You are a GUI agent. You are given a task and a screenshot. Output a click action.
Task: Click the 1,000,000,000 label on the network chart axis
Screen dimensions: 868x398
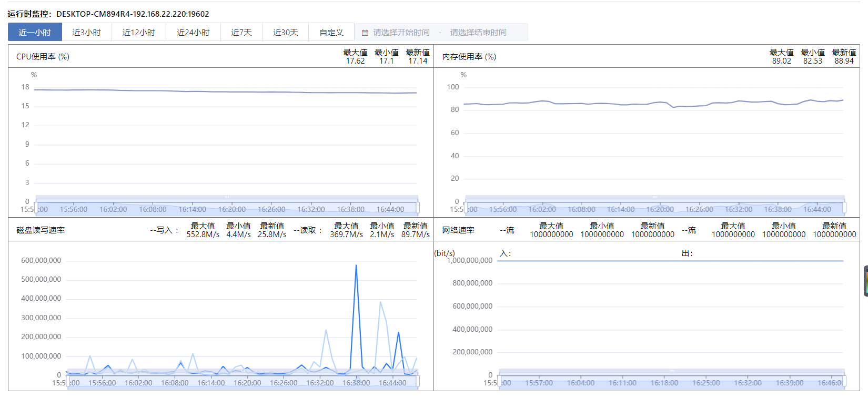[x=470, y=261]
